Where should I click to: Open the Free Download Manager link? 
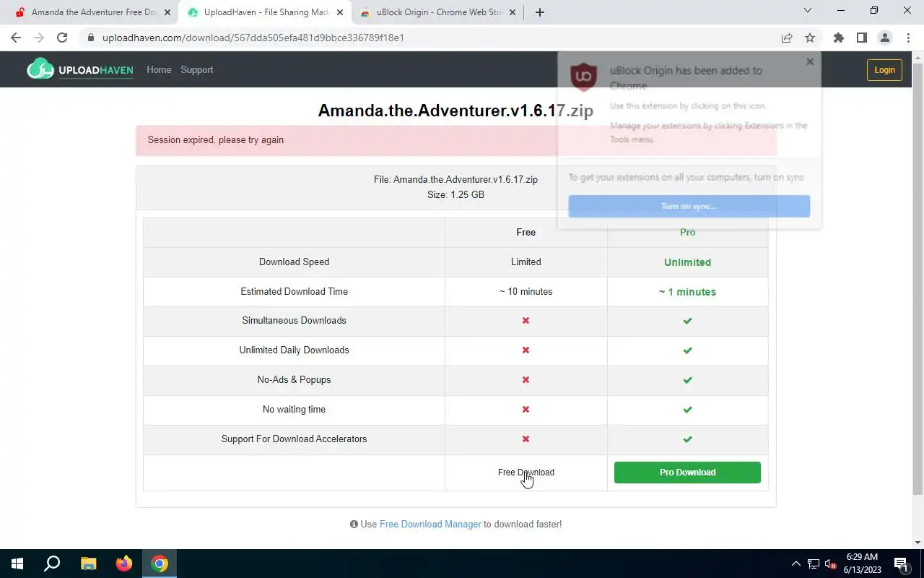tap(430, 524)
